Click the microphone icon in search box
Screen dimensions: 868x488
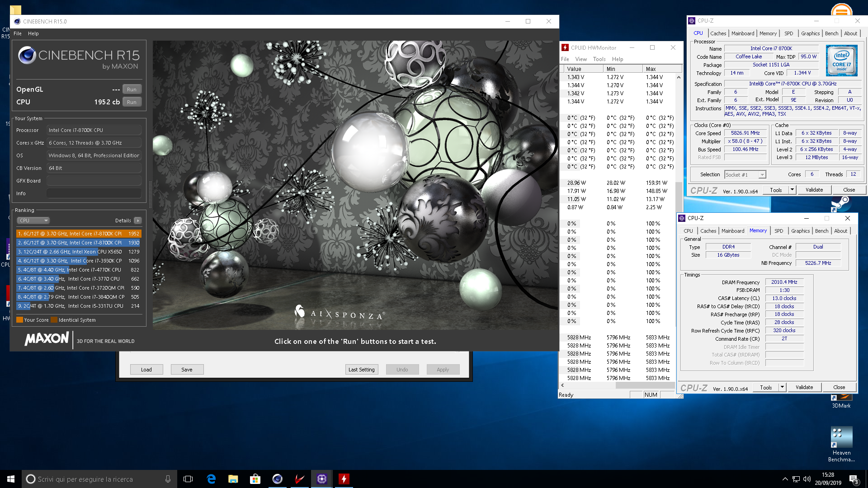tap(168, 479)
